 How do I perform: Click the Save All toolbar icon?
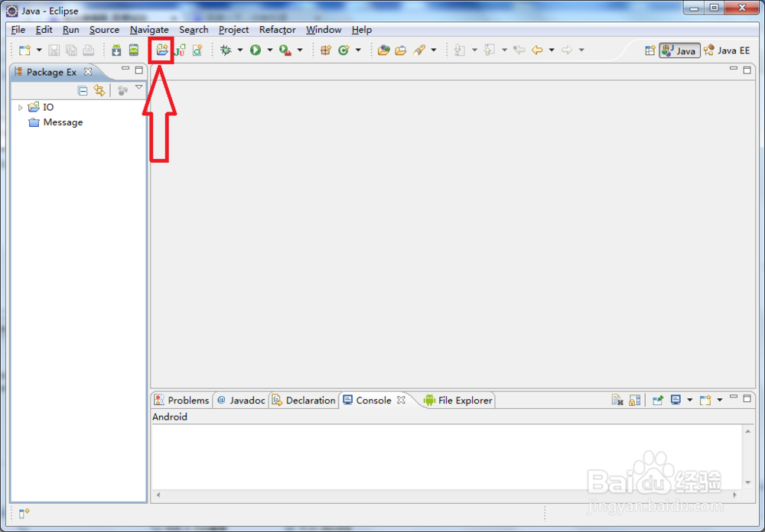[71, 50]
